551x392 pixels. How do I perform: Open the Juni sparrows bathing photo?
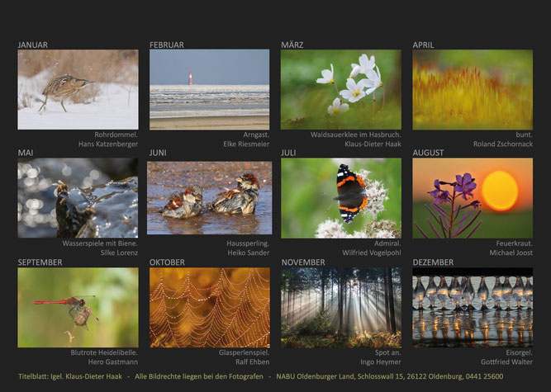point(210,198)
